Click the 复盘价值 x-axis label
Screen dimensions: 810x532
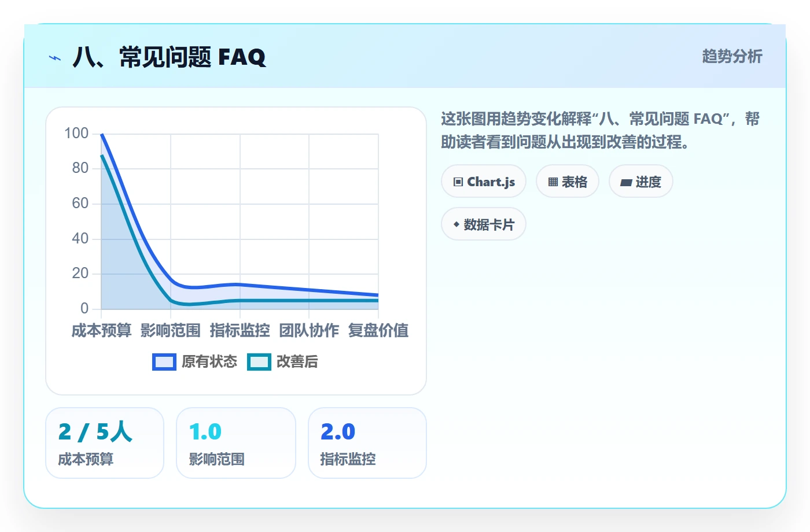click(378, 331)
